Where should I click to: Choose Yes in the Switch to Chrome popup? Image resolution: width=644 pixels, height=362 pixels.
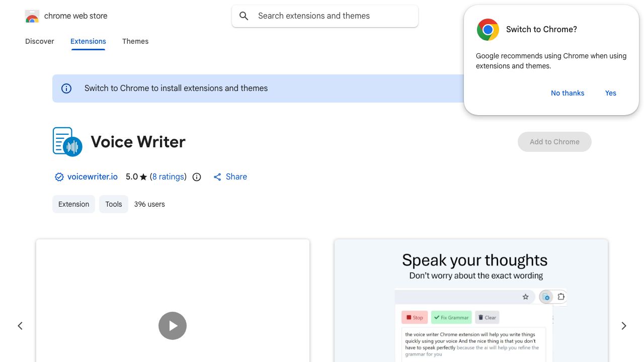coord(611,93)
